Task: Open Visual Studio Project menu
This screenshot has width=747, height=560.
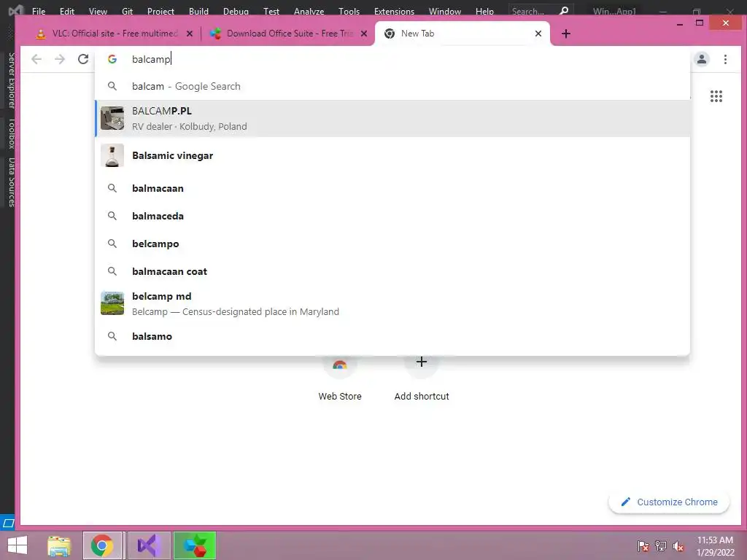Action: (160, 11)
